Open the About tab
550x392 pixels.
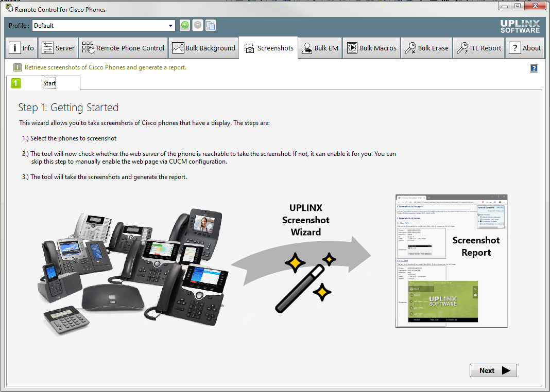point(525,48)
